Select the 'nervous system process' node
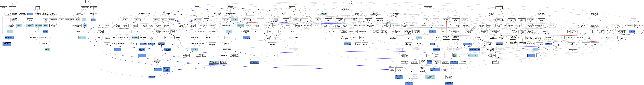The width and height of the screenshot is (644, 85). (441, 26)
